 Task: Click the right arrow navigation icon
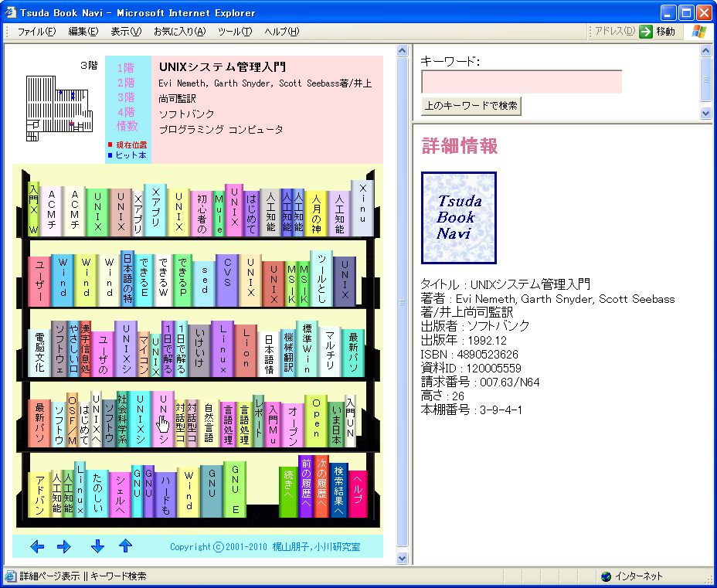tap(64, 546)
